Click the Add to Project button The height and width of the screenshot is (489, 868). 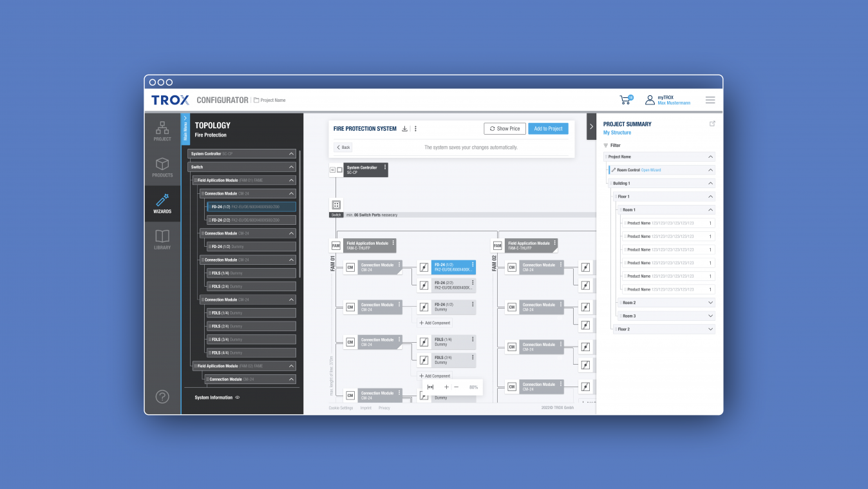[548, 129]
